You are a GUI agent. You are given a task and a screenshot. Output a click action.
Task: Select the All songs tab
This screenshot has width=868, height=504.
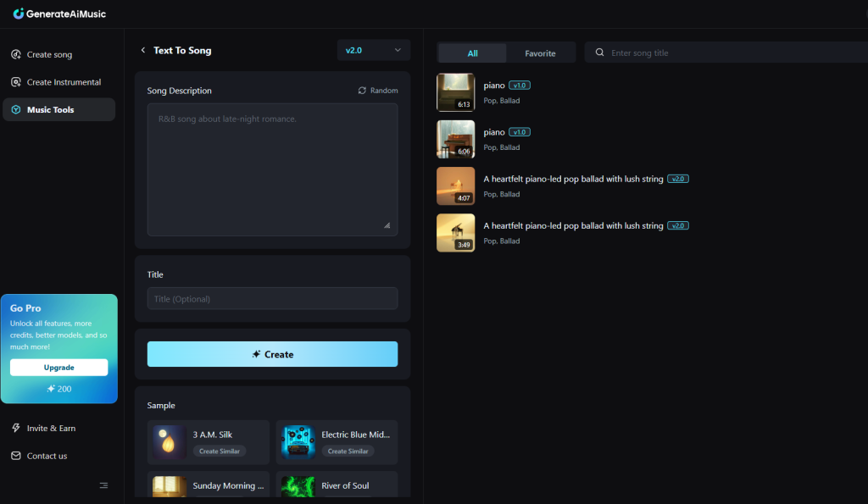click(471, 53)
